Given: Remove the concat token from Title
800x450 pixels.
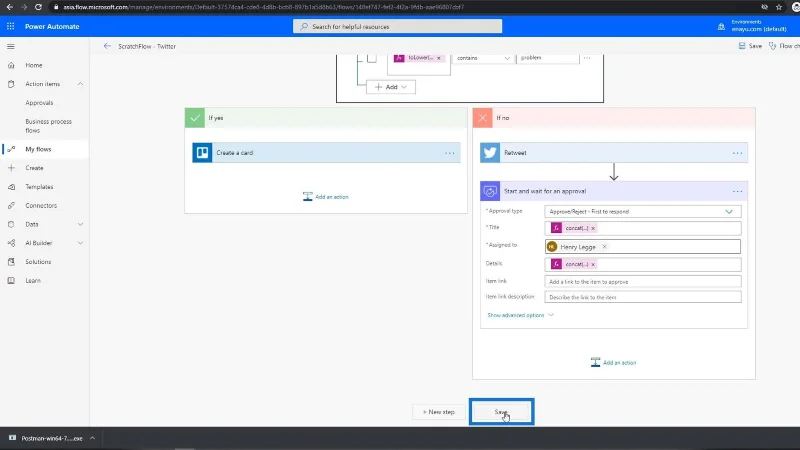Looking at the screenshot, I should point(593,228).
